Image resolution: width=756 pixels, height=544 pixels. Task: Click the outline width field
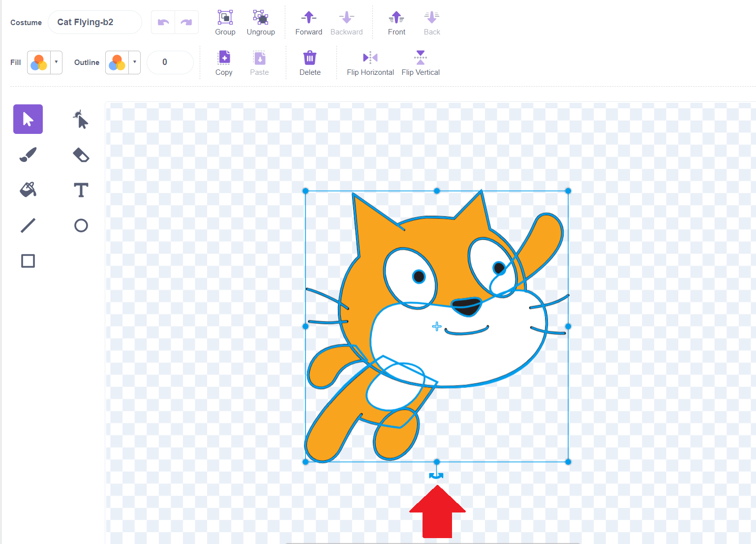tap(170, 63)
